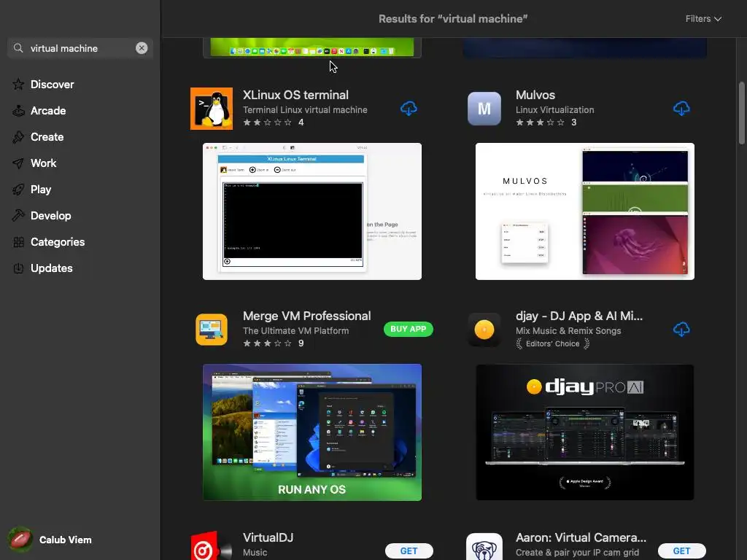Image resolution: width=747 pixels, height=560 pixels.
Task: Click the Work paper-plane icon
Action: 18,163
